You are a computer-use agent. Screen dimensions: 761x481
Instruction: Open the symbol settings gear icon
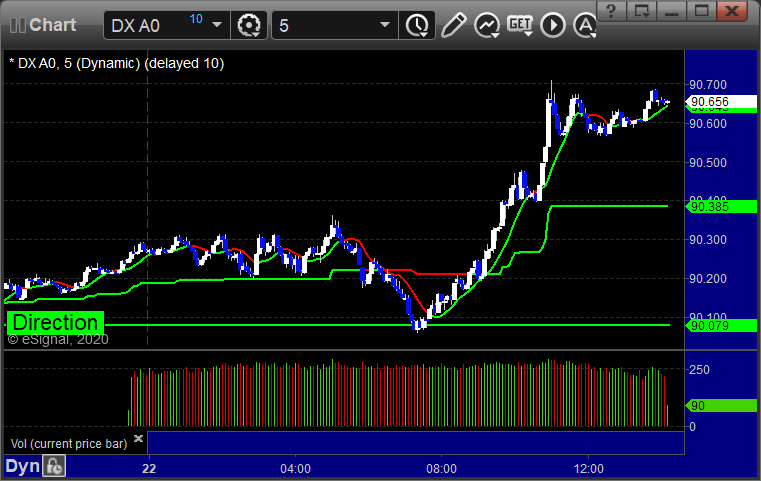click(x=249, y=25)
